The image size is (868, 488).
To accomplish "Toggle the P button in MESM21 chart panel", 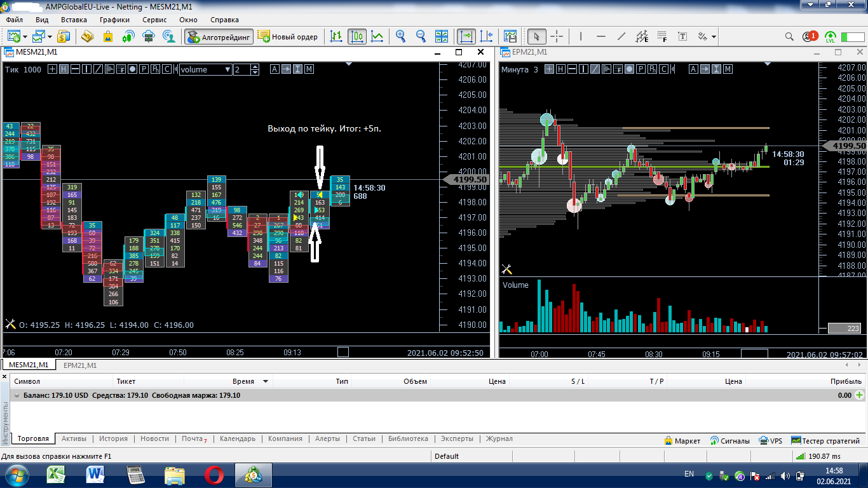I will 144,69.
